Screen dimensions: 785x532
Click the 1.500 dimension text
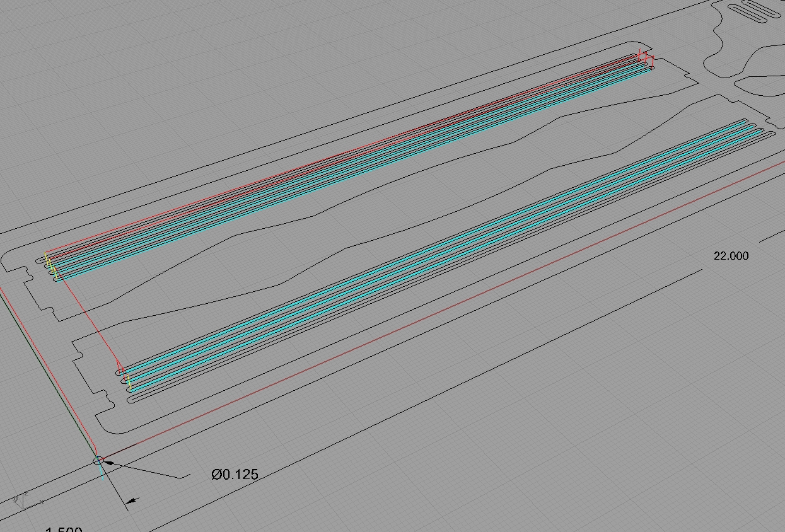(x=64, y=529)
